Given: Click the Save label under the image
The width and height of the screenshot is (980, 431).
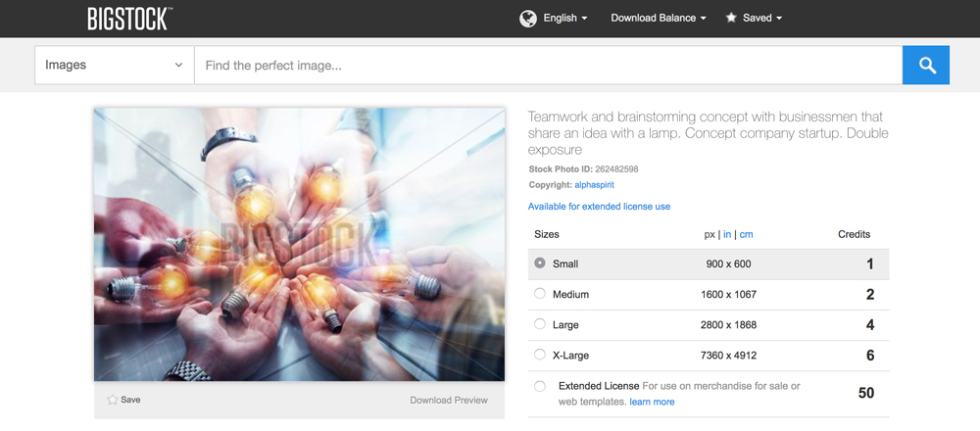Looking at the screenshot, I should coord(130,400).
